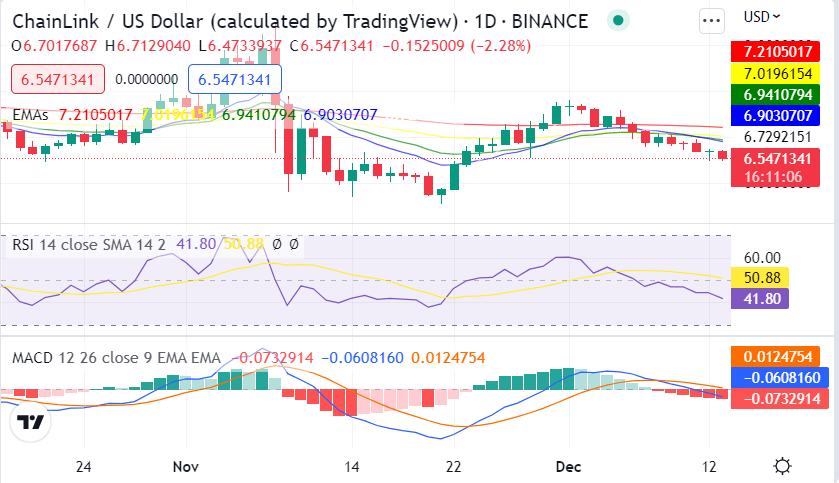Click the Dec date on time axis
The height and width of the screenshot is (483, 839).
[x=568, y=466]
